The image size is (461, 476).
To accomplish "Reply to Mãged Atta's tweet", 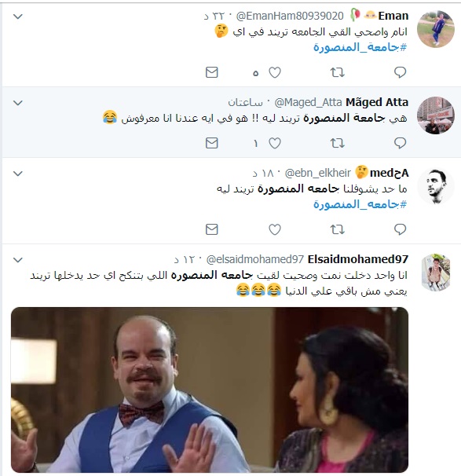I will (x=400, y=143).
